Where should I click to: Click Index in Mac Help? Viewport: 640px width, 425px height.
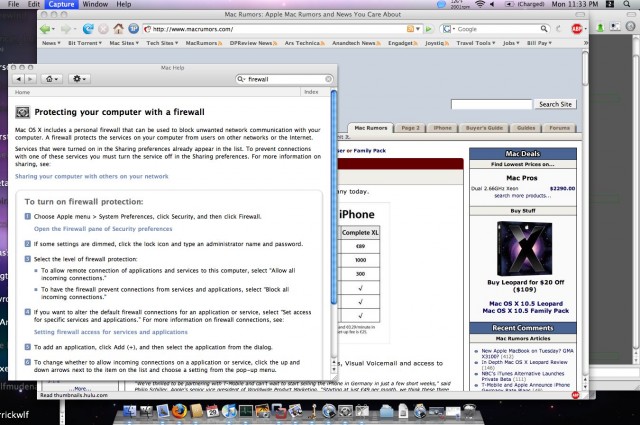tap(311, 92)
